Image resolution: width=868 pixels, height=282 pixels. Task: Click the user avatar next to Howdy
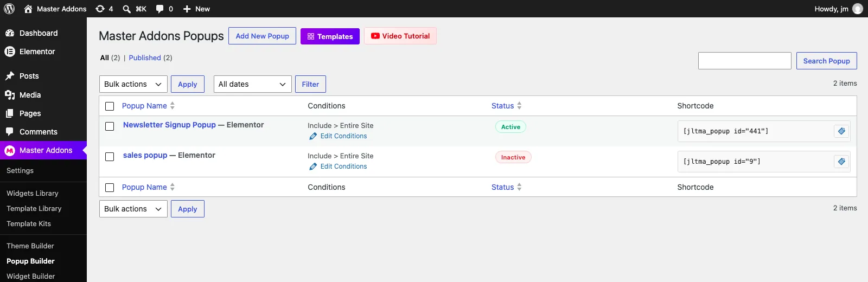tap(858, 9)
